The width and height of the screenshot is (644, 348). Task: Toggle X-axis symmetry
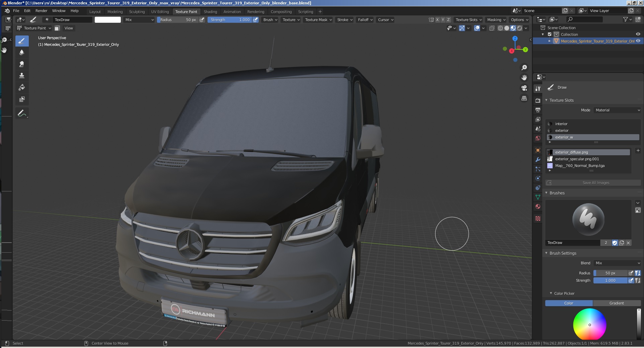[x=437, y=20]
